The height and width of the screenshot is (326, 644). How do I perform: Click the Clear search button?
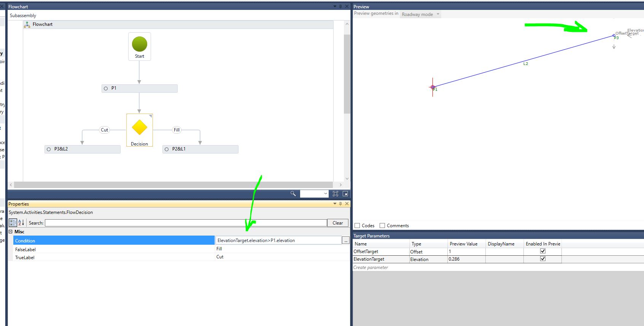point(338,223)
